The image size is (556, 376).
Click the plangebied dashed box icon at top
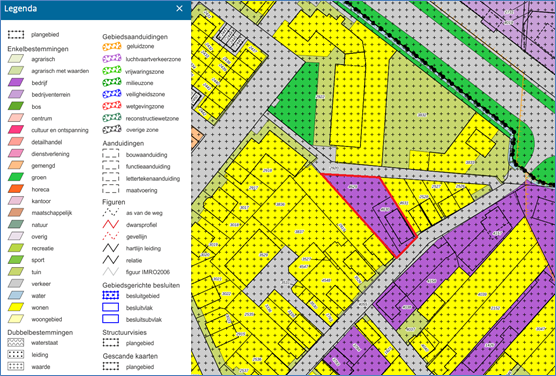click(16, 34)
